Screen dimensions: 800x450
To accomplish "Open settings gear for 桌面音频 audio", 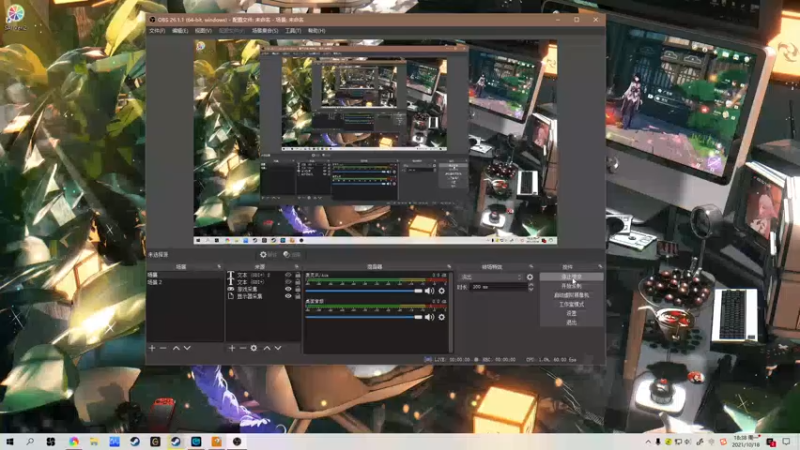I will click(442, 317).
